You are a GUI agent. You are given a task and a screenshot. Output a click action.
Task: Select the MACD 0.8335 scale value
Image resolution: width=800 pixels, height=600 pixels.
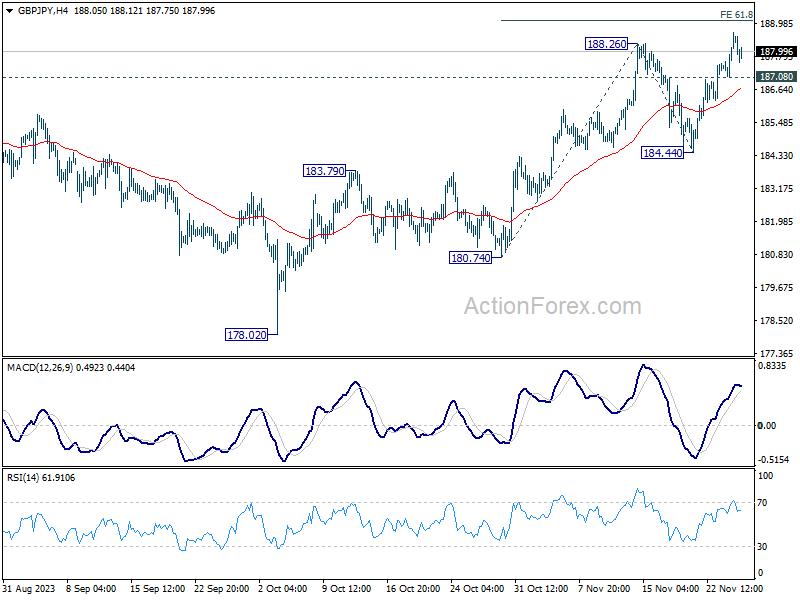(771, 365)
